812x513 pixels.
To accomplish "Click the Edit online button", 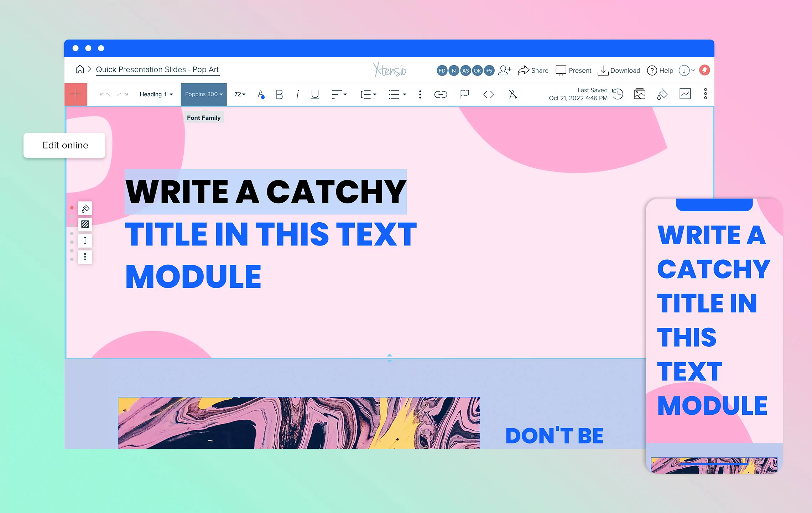I will pyautogui.click(x=65, y=145).
